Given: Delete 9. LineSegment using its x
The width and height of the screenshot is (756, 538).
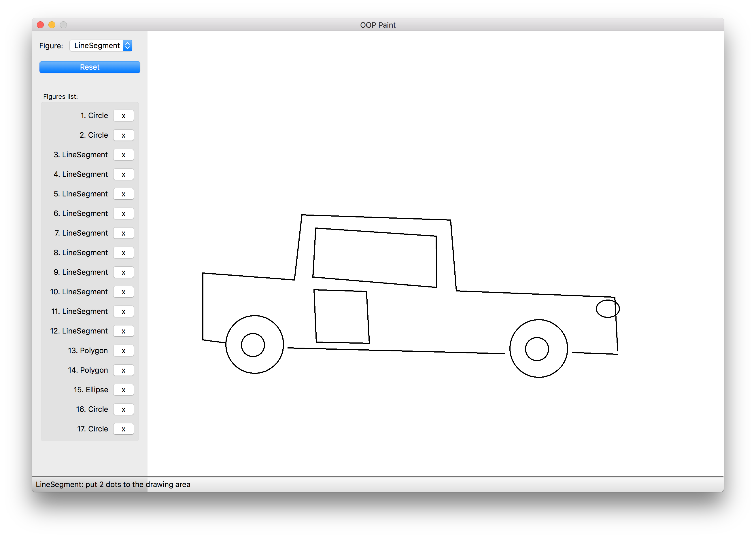Looking at the screenshot, I should [x=123, y=272].
